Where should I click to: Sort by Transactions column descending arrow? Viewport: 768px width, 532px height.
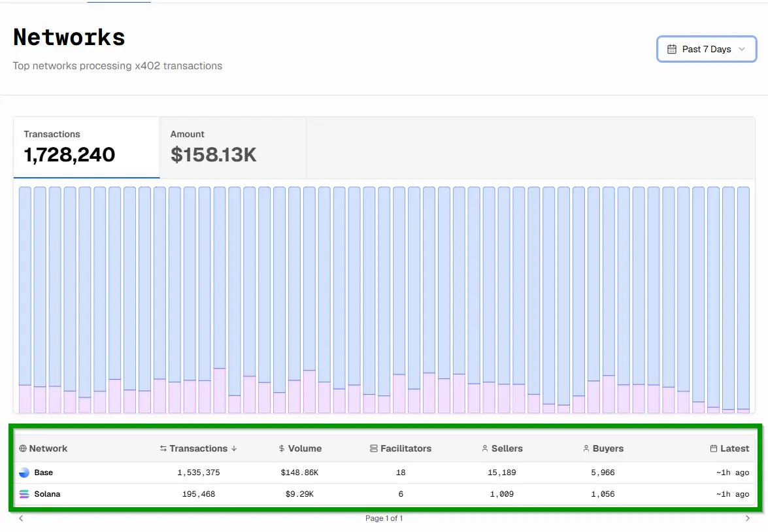[x=233, y=448]
